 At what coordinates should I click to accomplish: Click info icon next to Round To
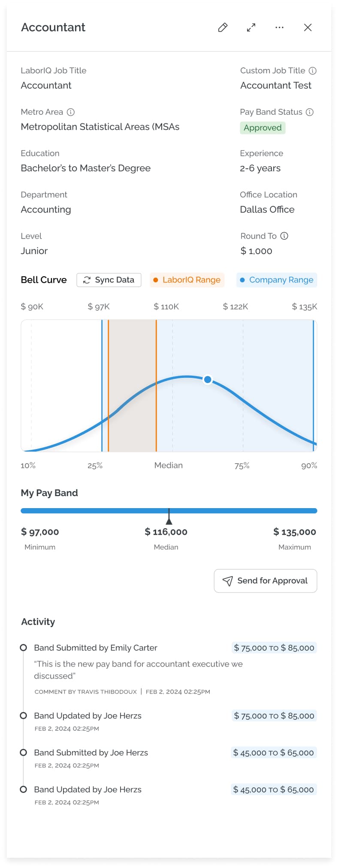click(x=284, y=236)
